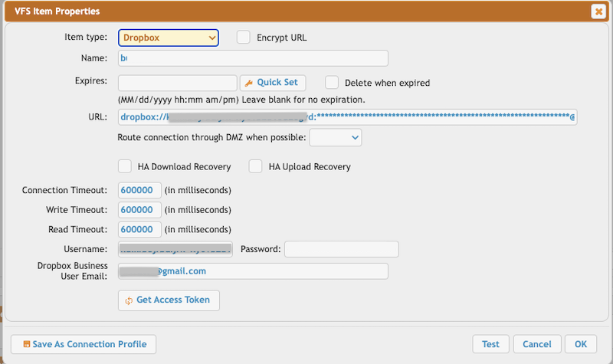
Task: Open the Item type Dropbox dropdown
Action: coord(168,38)
